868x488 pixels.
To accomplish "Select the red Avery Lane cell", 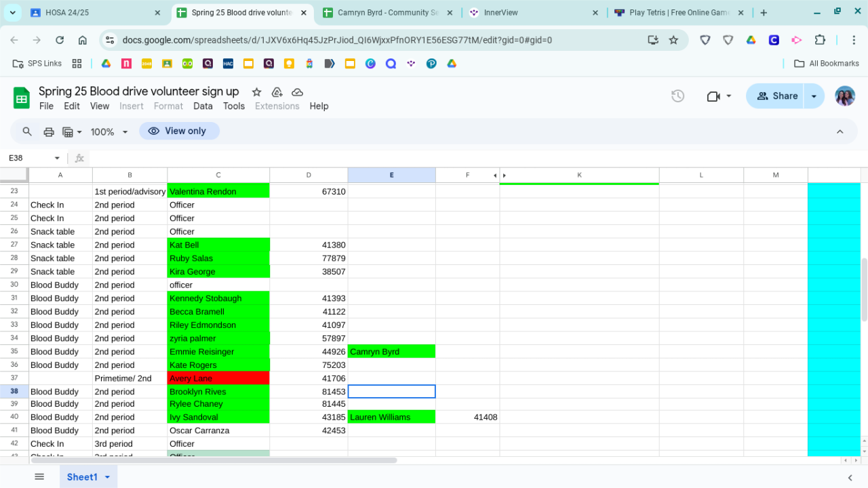I will click(x=218, y=378).
